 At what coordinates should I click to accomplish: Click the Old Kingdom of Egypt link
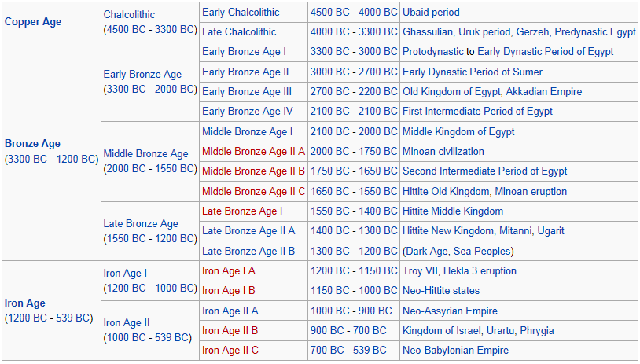pyautogui.click(x=451, y=91)
